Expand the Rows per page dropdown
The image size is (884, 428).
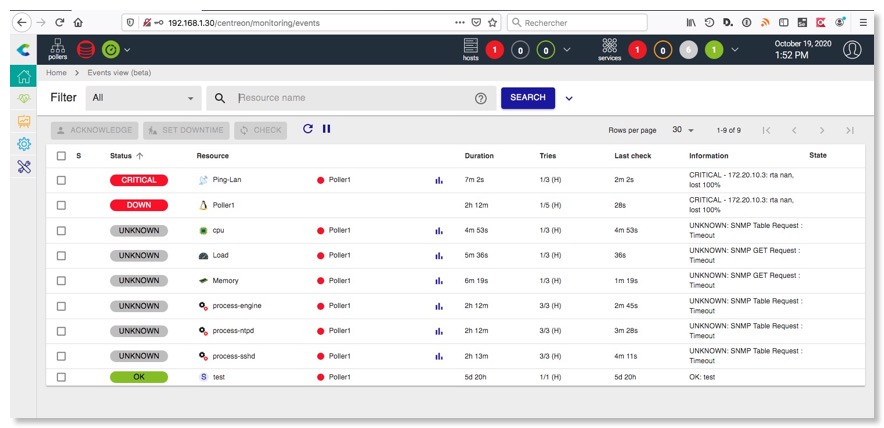[683, 130]
